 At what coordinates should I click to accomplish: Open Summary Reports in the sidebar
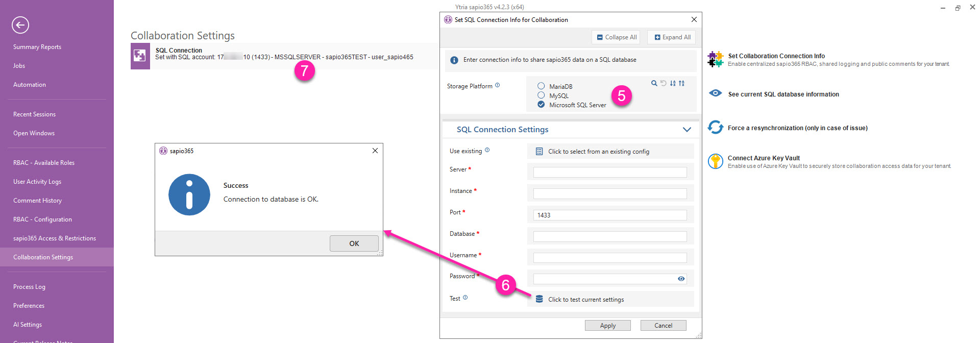(x=37, y=47)
